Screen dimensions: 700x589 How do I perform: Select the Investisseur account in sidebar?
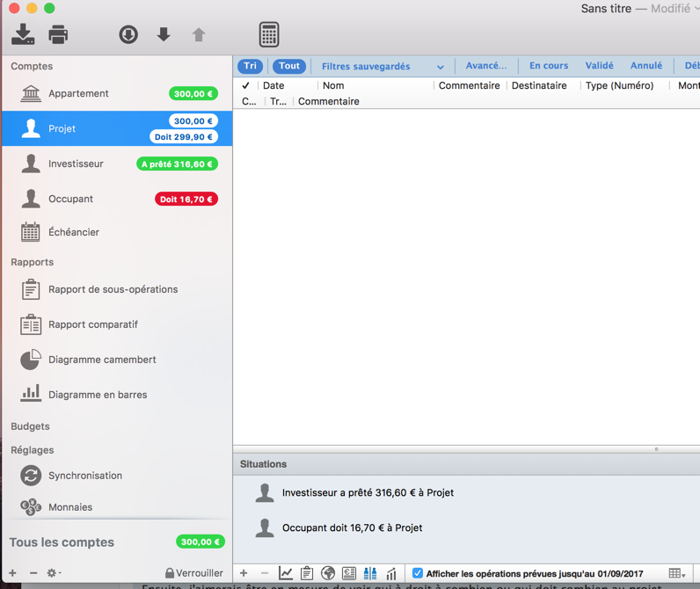pos(76,164)
